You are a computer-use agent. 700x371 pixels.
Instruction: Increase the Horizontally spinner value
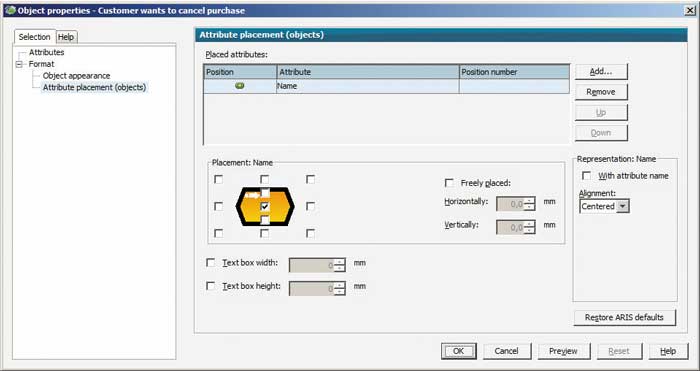coord(529,201)
